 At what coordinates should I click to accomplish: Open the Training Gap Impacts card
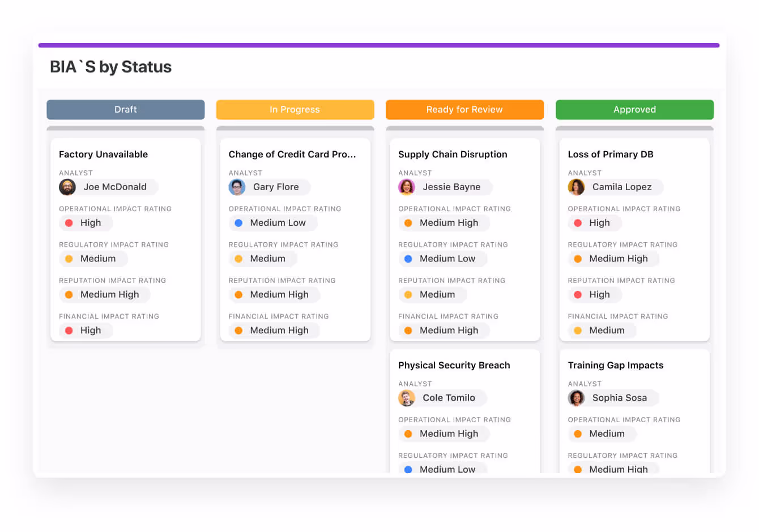coord(615,365)
